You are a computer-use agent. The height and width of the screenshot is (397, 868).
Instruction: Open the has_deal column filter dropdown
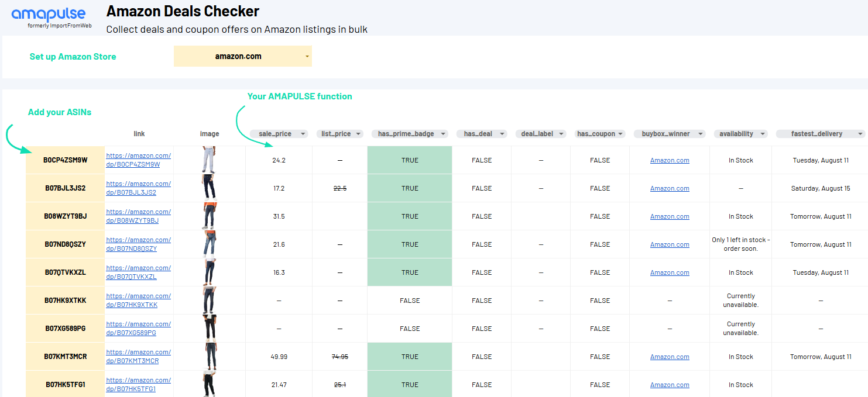click(501, 134)
